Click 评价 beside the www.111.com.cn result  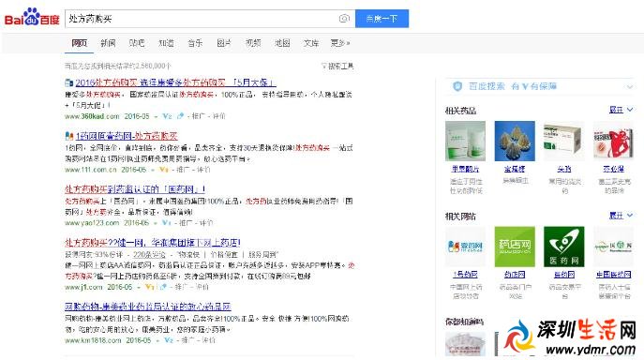tap(203, 170)
